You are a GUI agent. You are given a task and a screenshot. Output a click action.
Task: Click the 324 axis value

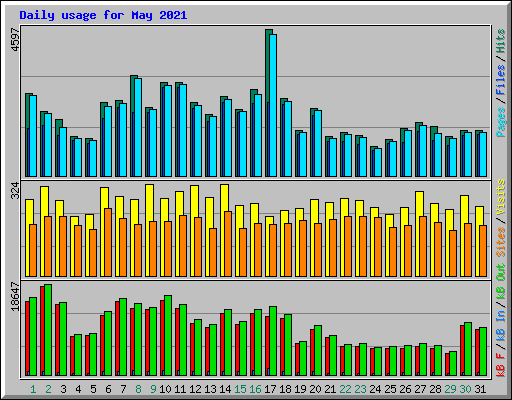point(15,190)
